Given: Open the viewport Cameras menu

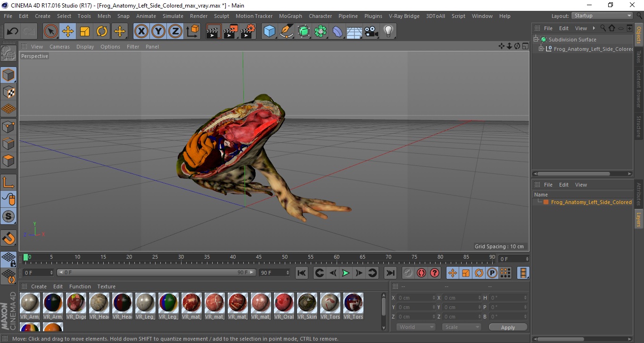Looking at the screenshot, I should tap(59, 47).
